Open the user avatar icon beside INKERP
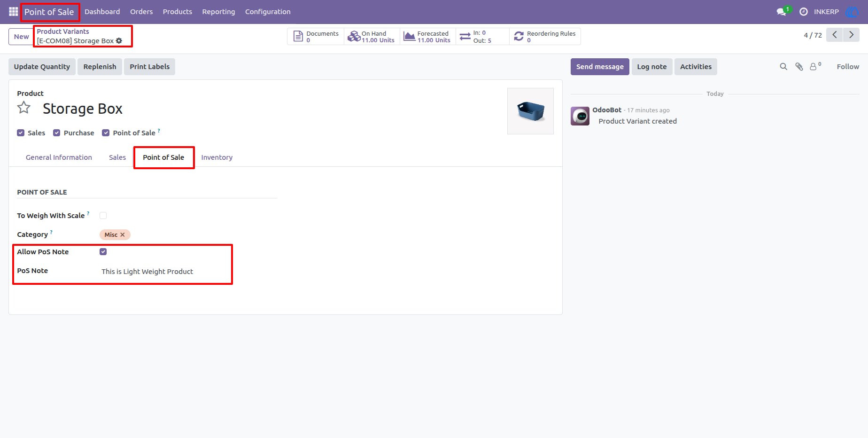Viewport: 868px width, 438px height. click(x=852, y=12)
